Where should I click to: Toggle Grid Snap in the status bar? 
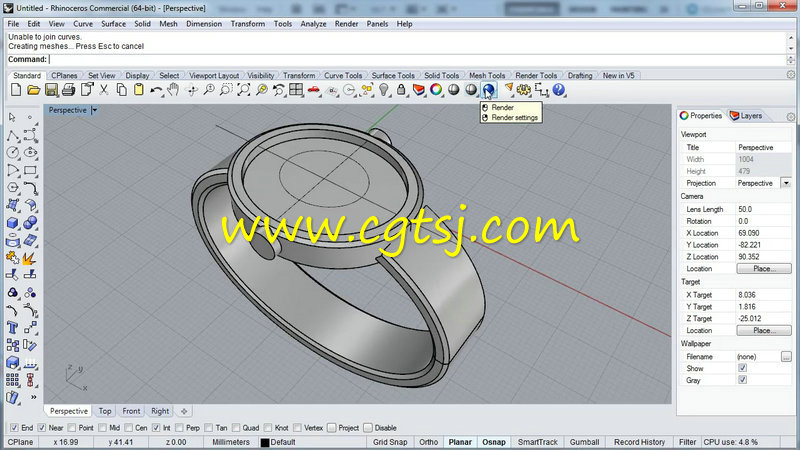pos(390,442)
